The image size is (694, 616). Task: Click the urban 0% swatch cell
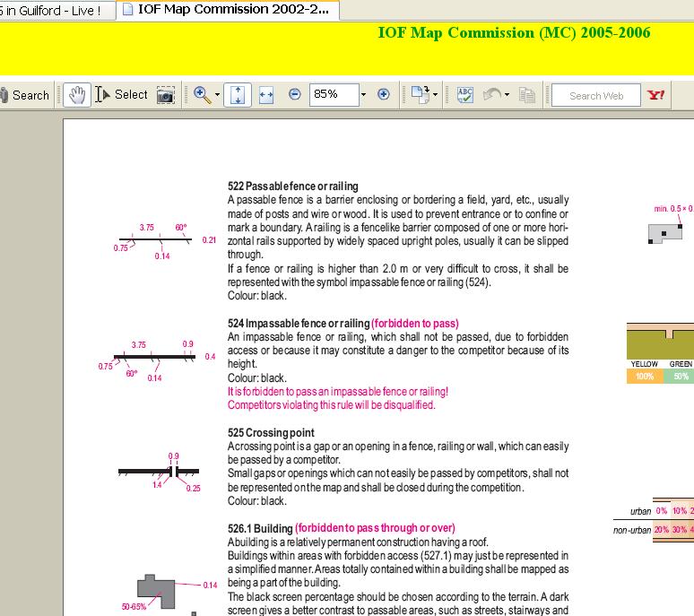tap(661, 511)
